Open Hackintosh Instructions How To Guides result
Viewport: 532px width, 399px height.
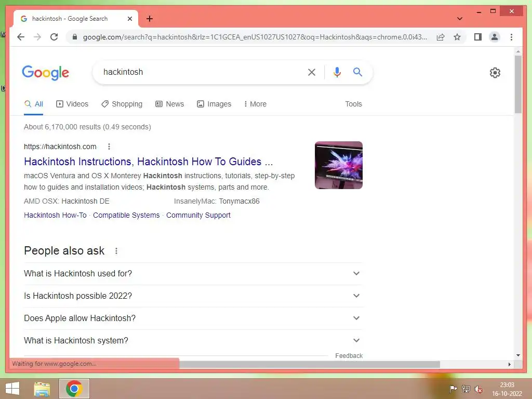pos(148,162)
